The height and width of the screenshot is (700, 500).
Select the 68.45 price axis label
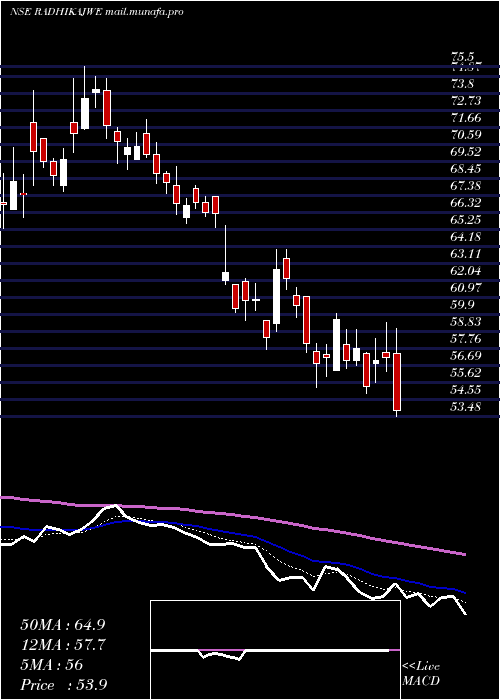(466, 169)
